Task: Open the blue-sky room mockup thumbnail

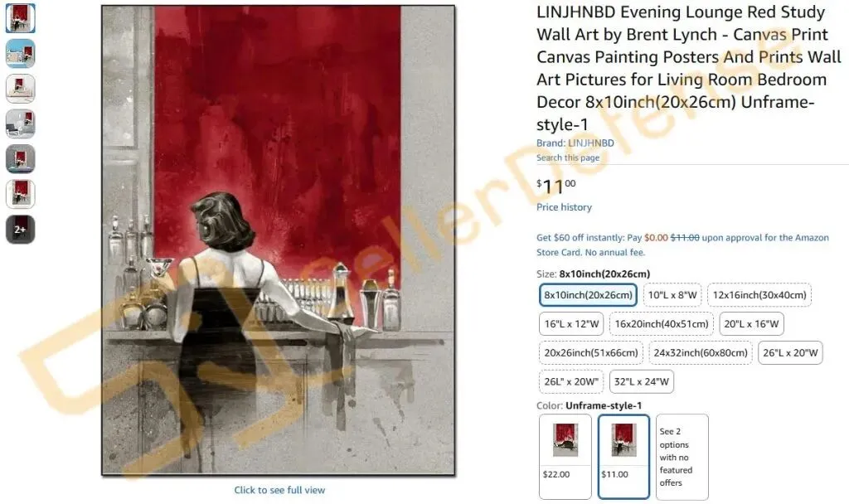Action: [21, 53]
